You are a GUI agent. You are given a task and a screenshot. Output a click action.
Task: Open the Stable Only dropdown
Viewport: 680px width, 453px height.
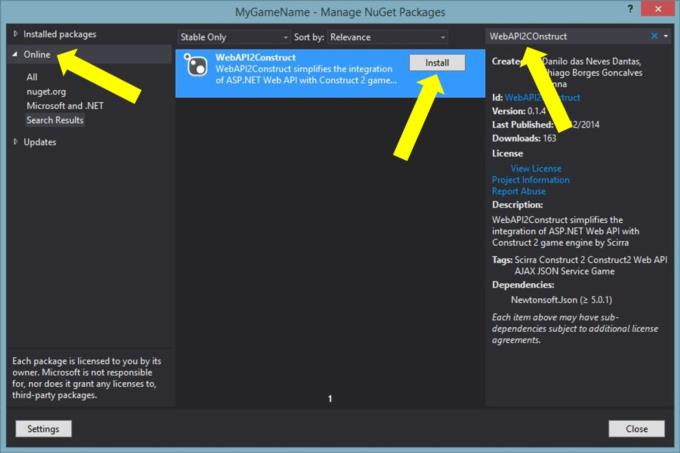coord(234,37)
